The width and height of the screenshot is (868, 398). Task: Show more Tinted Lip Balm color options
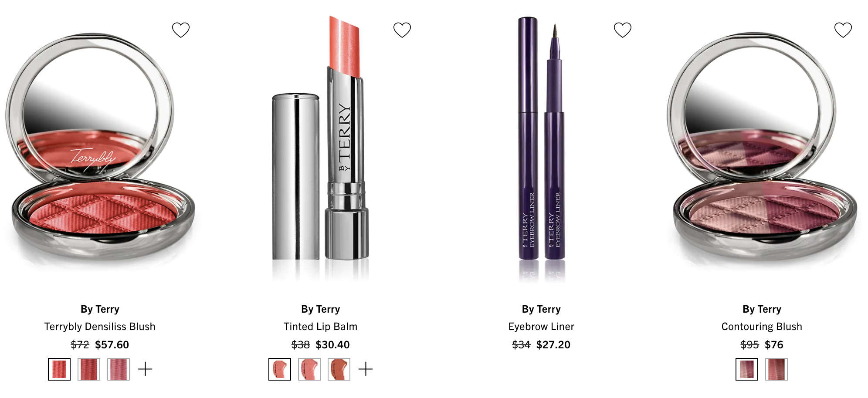click(x=366, y=369)
